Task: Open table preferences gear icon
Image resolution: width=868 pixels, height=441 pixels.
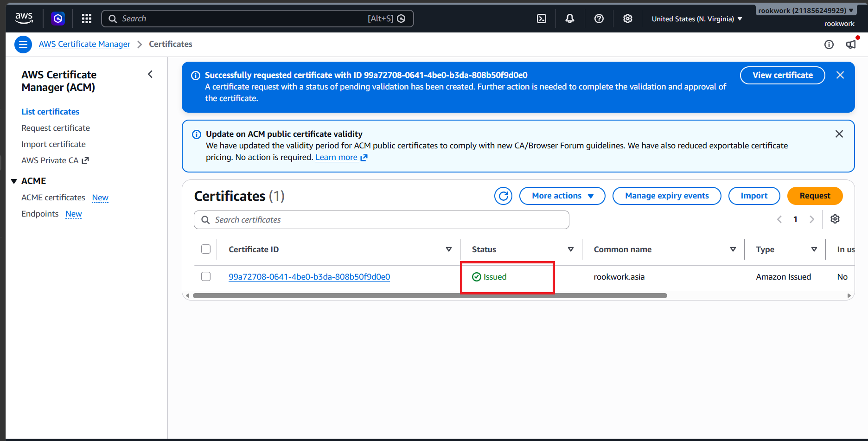Action: click(x=835, y=219)
